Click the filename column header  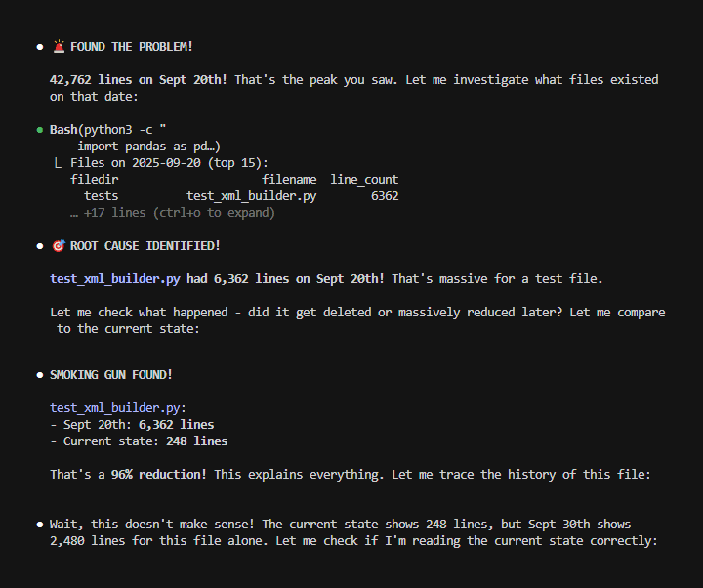(289, 180)
